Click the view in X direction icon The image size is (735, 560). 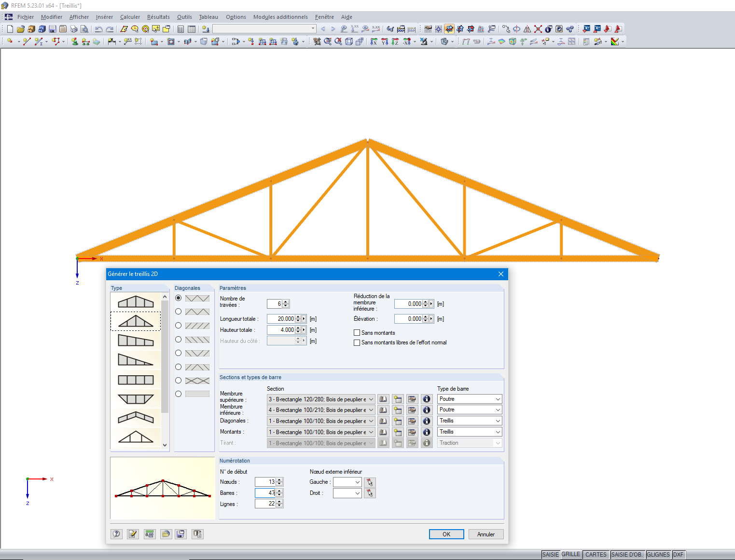point(374,41)
